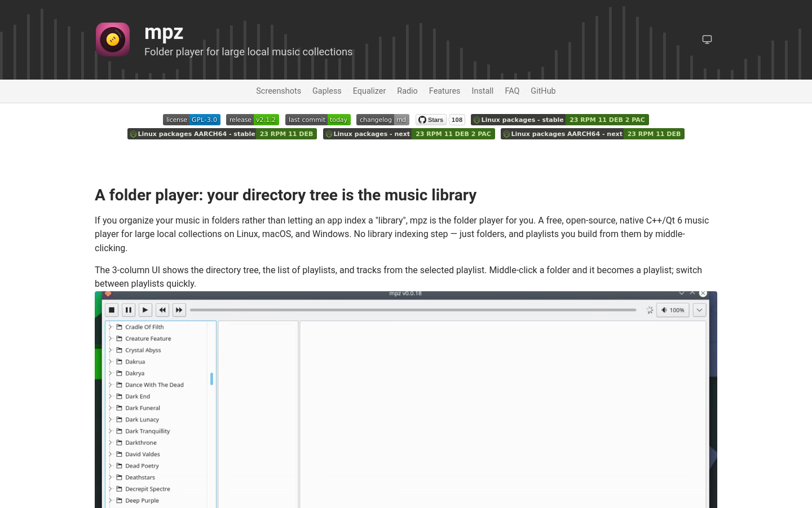Expand the Cradle Of Filth folder
This screenshot has width=812, height=508.
pos(111,327)
